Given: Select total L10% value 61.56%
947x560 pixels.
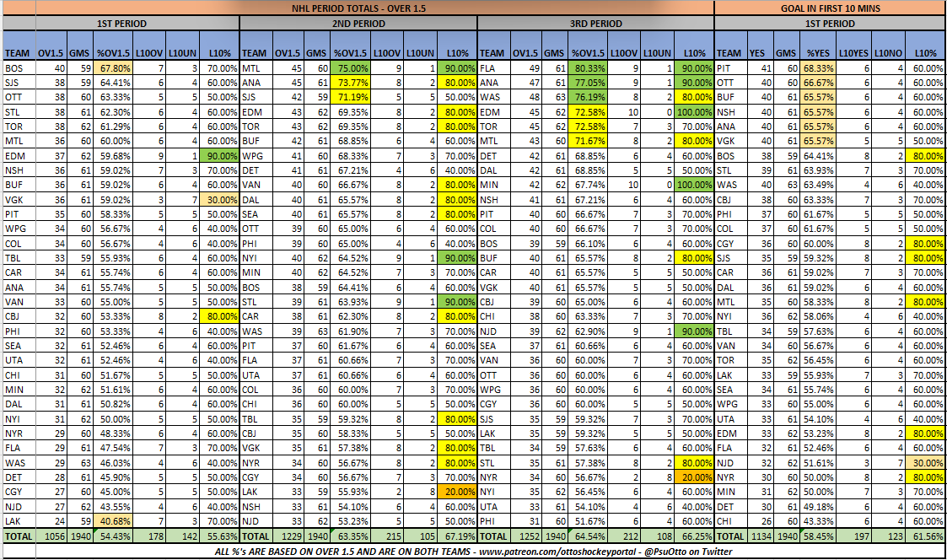Looking at the screenshot, I should [925, 536].
